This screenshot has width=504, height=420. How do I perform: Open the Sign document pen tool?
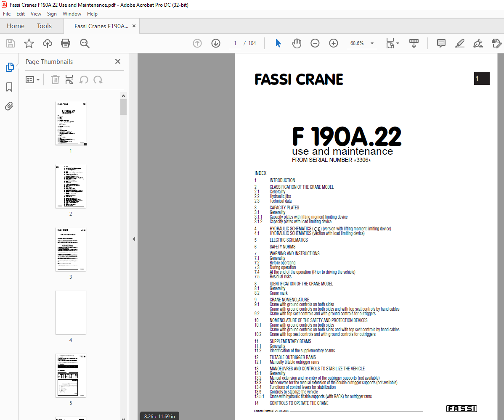(x=478, y=43)
